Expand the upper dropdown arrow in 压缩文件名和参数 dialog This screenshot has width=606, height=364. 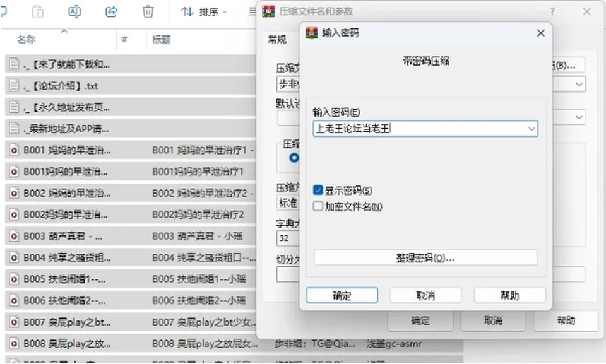[579, 85]
